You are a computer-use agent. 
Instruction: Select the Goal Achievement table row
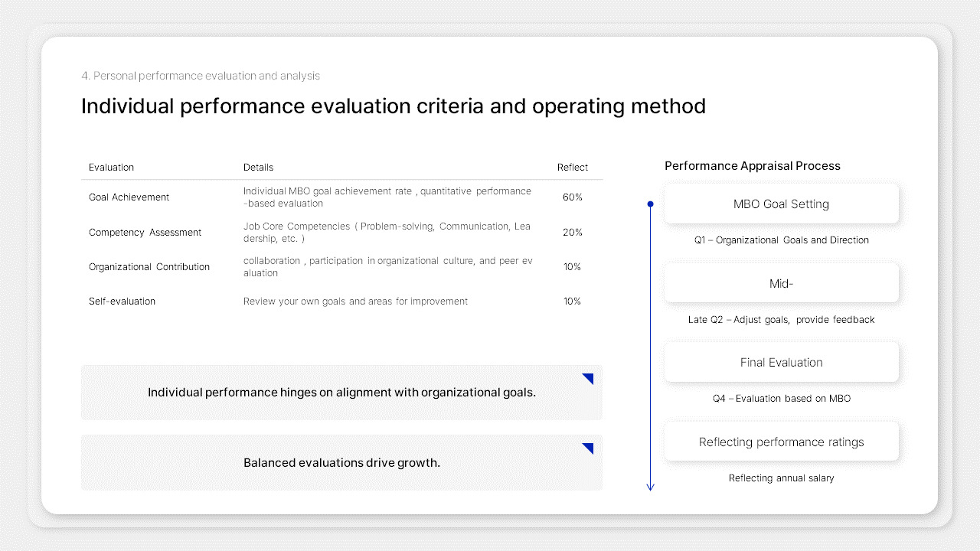click(341, 197)
